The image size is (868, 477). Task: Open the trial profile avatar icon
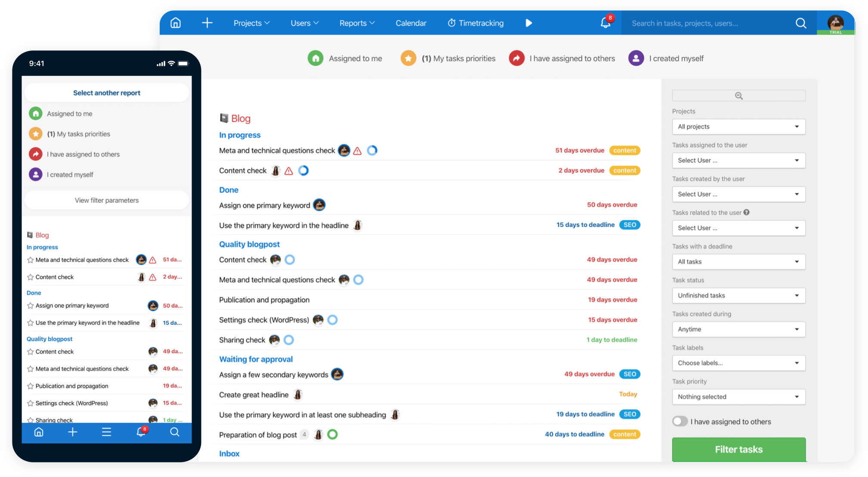(836, 23)
